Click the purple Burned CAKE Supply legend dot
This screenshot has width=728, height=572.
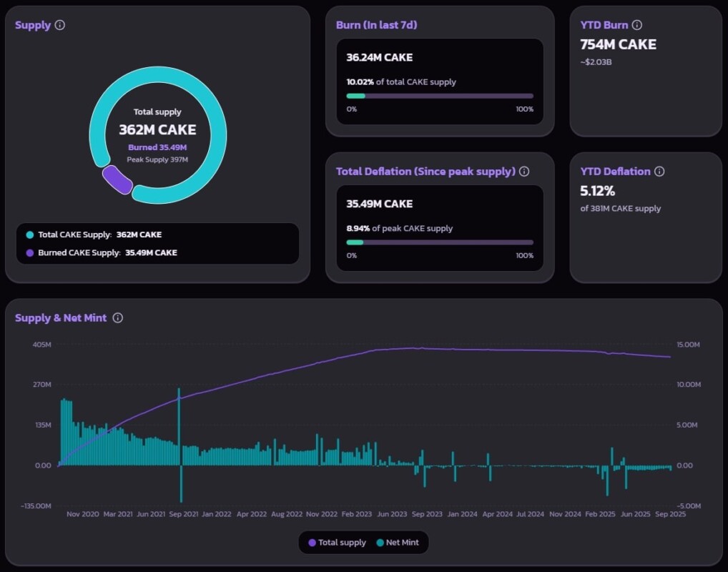29,252
